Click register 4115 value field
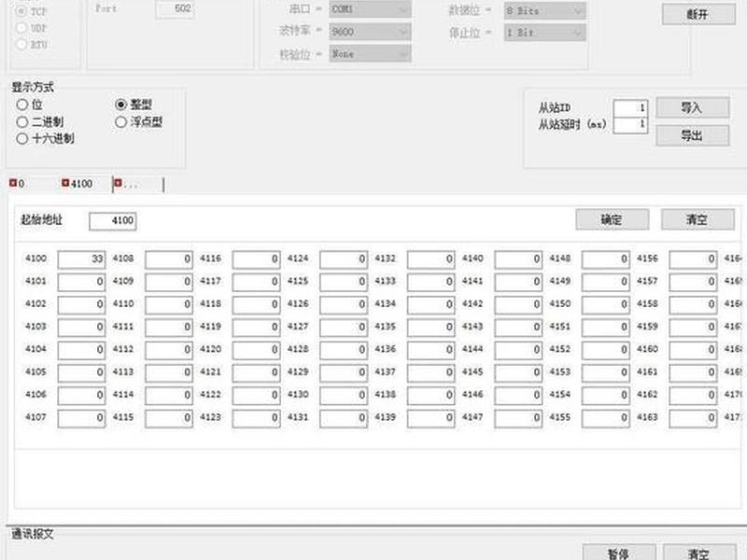This screenshot has width=747, height=560. tap(169, 418)
